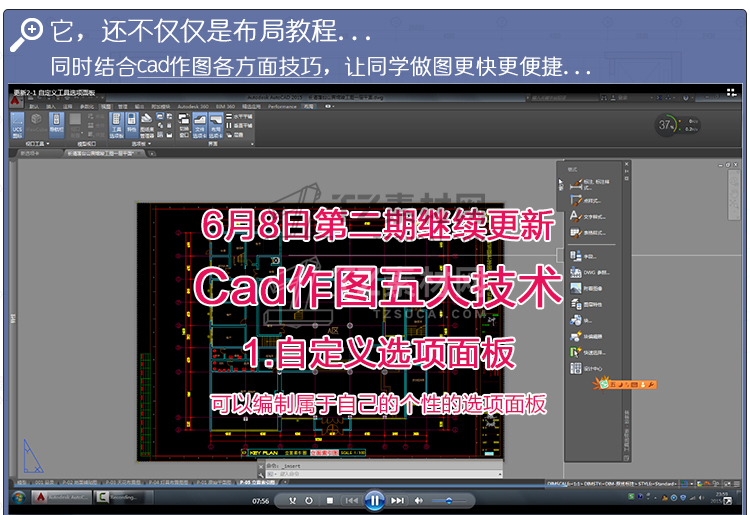Open the Windows Start button

coord(19,498)
